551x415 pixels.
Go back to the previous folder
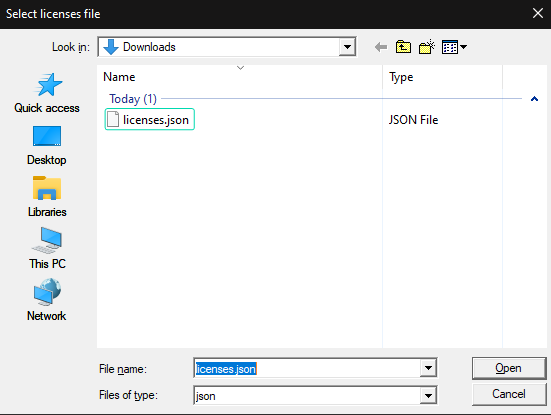click(381, 47)
